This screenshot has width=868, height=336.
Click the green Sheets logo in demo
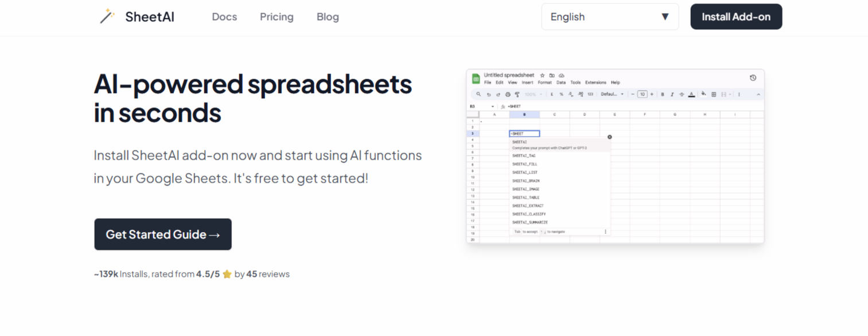(476, 79)
